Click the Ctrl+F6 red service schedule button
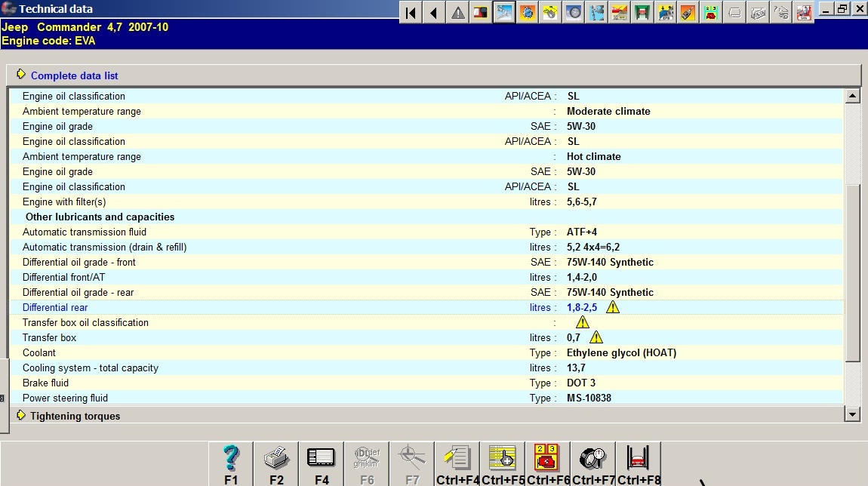This screenshot has height=486, width=868. (548, 463)
